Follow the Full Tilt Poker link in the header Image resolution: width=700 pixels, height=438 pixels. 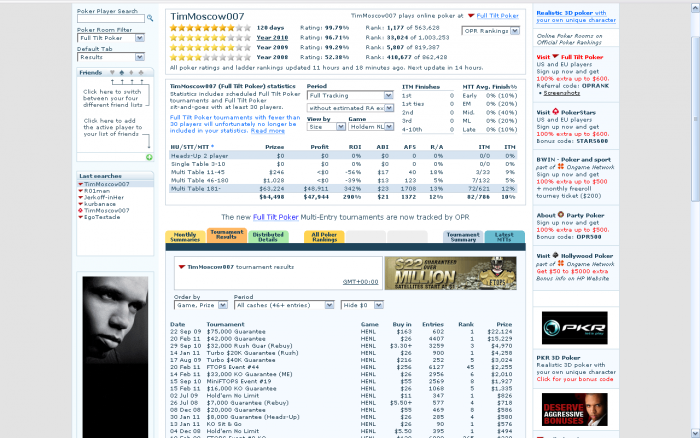coord(497,16)
